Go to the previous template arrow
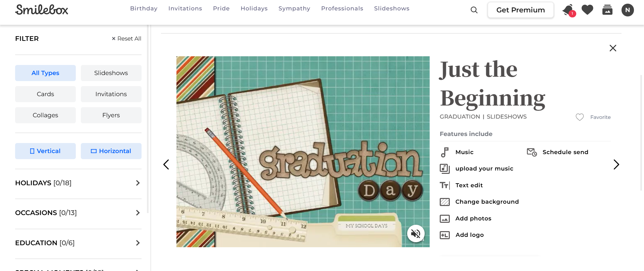Screen dimensions: 644x271 (x=166, y=164)
